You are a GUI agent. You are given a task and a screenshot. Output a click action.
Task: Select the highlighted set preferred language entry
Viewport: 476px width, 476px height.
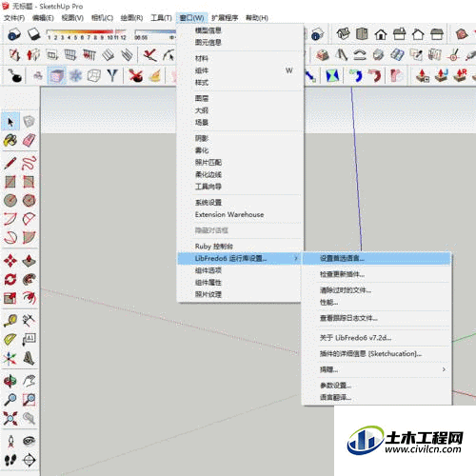pyautogui.click(x=376, y=258)
